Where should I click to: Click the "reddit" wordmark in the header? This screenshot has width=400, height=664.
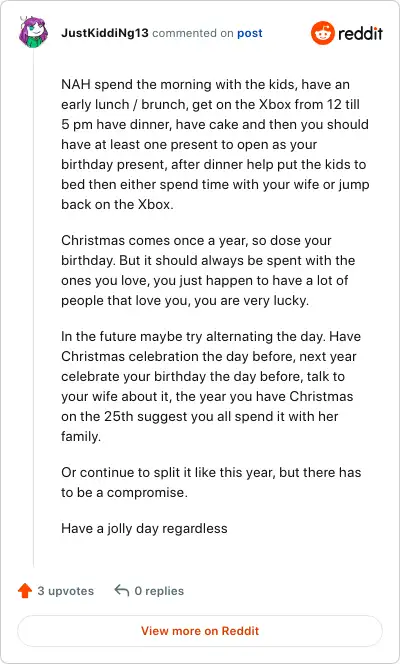(x=361, y=33)
